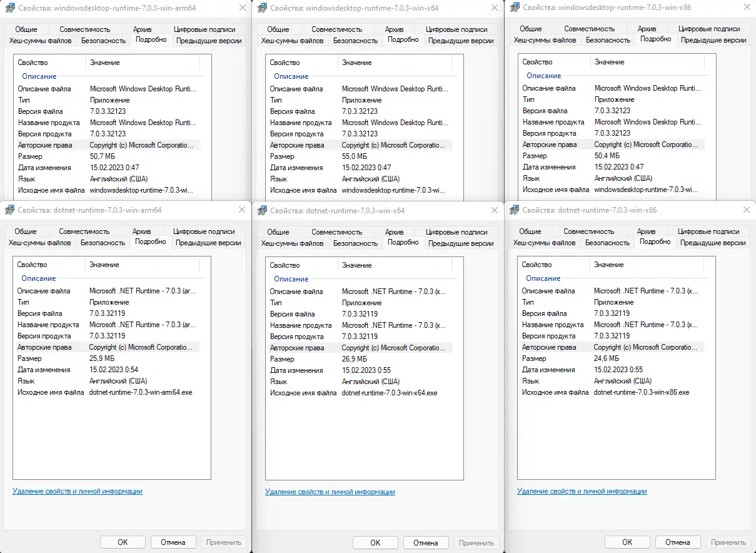The height and width of the screenshot is (553, 756).
Task: Click Применить in dotnet-runtime x86 window
Action: coord(728,542)
